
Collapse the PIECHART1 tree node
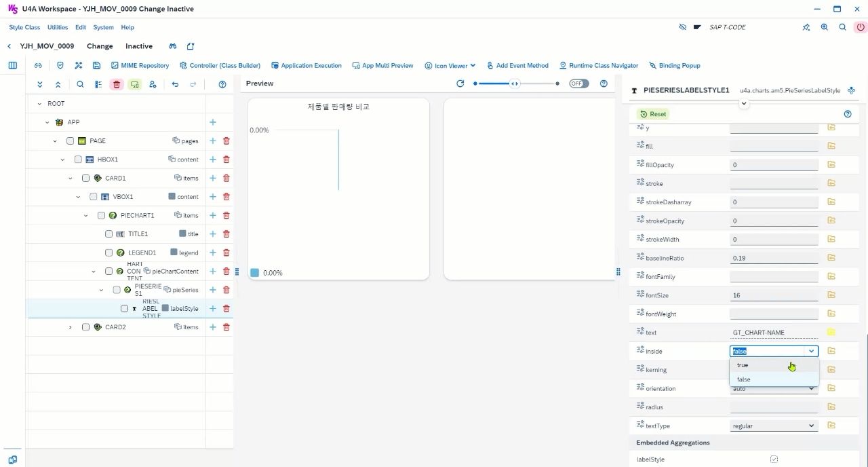tap(85, 215)
